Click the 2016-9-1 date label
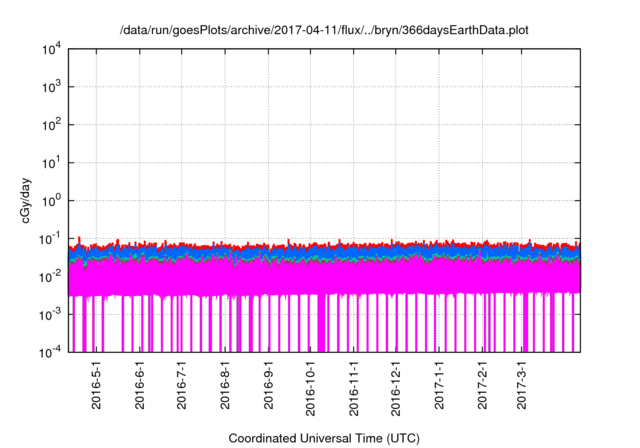This screenshot has width=640, height=448. (x=268, y=385)
